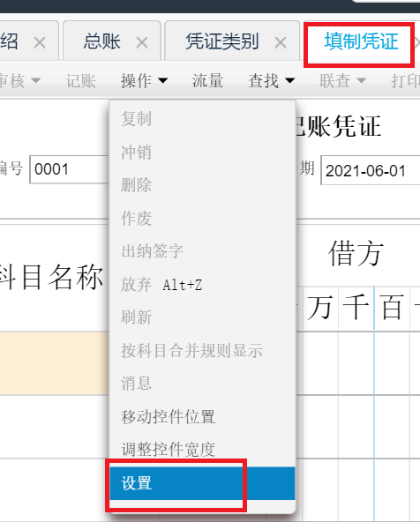Close the 总账 tab
Viewport: 420px width, 522px height.
(142, 42)
